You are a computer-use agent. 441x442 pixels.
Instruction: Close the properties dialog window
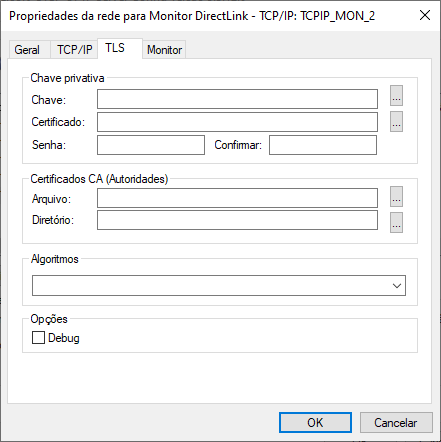pos(425,15)
